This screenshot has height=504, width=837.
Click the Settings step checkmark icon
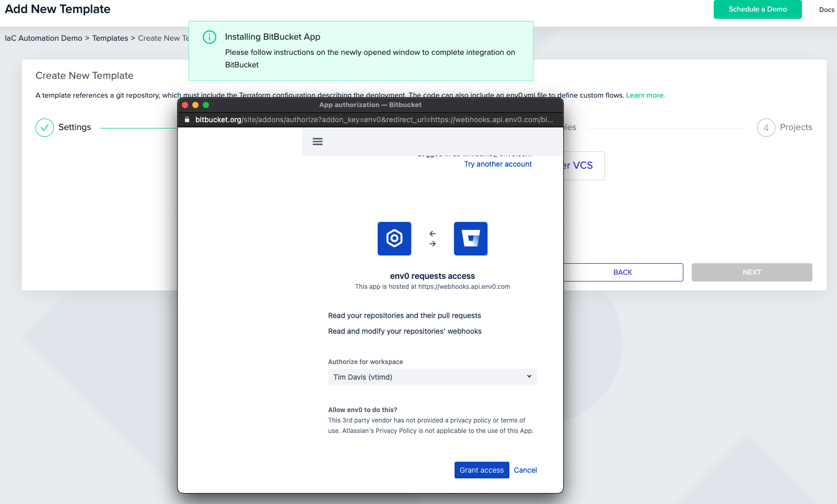tap(44, 127)
